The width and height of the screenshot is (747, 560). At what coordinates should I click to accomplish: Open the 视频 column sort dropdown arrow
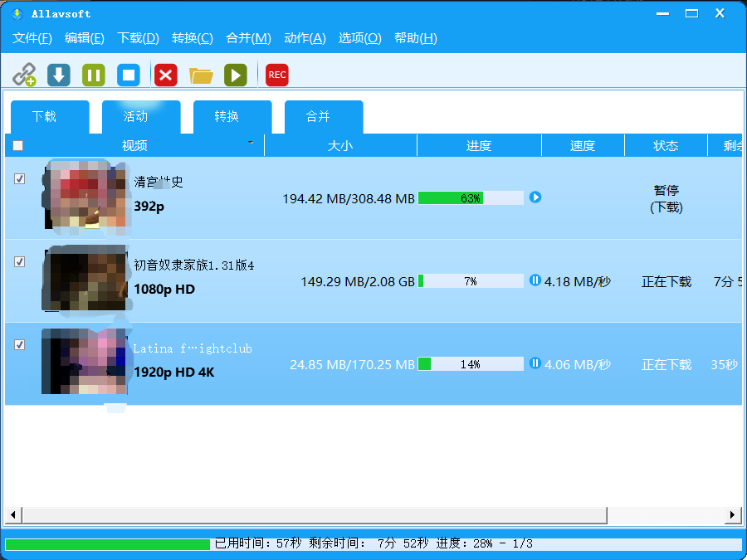(251, 143)
